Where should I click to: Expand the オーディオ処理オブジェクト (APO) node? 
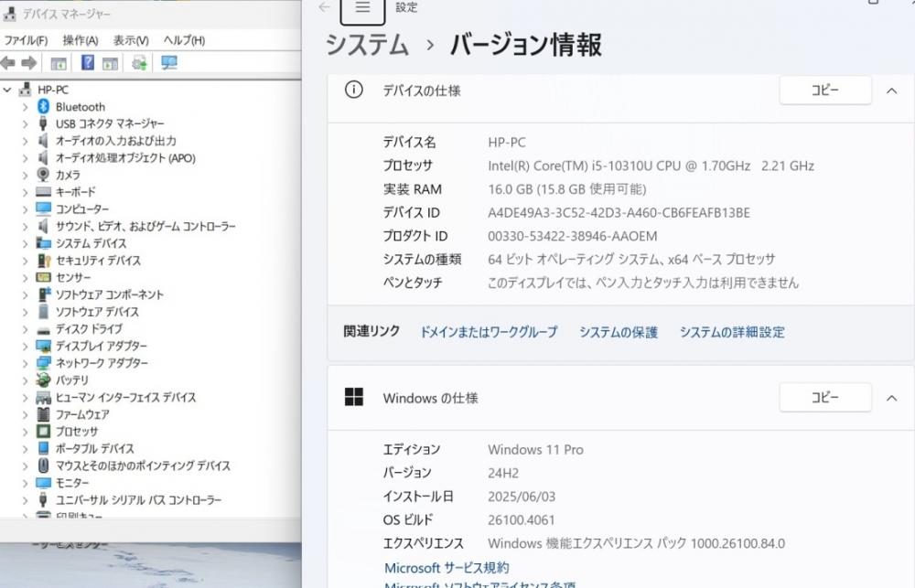point(25,157)
